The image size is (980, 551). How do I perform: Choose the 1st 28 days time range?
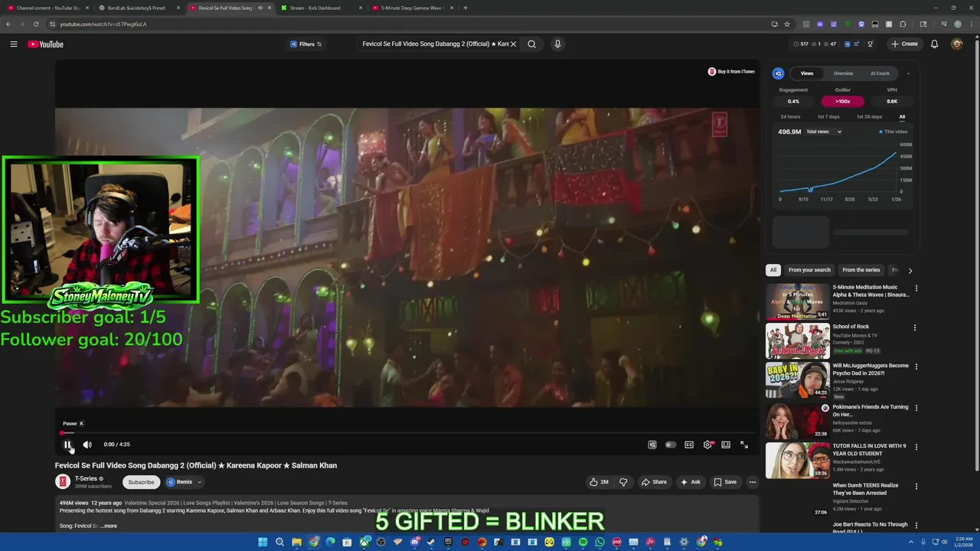click(x=869, y=116)
